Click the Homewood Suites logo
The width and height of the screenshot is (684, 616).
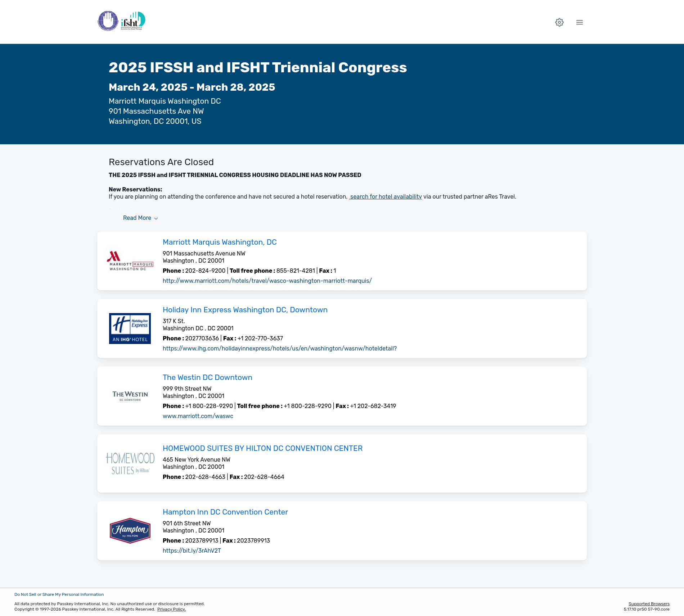[130, 463]
